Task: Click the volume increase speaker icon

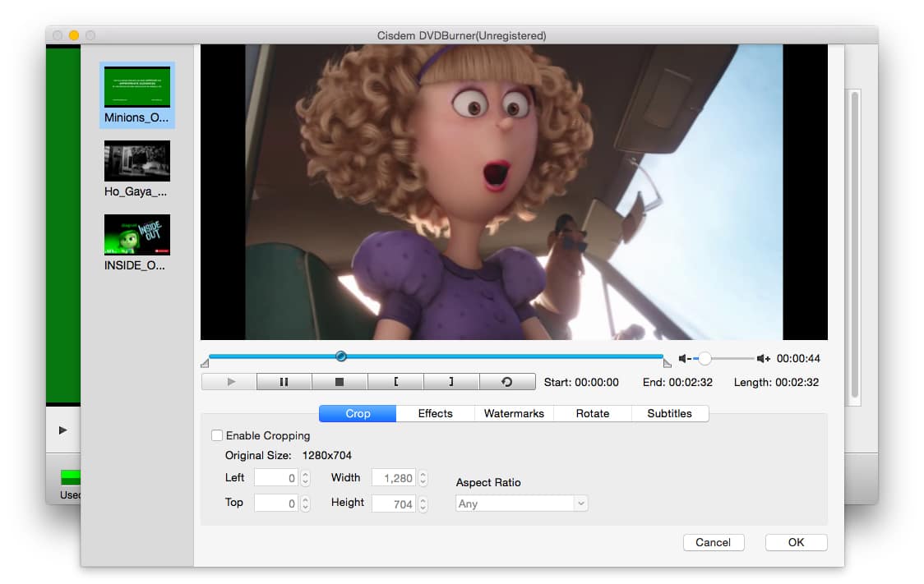Action: coord(764,359)
